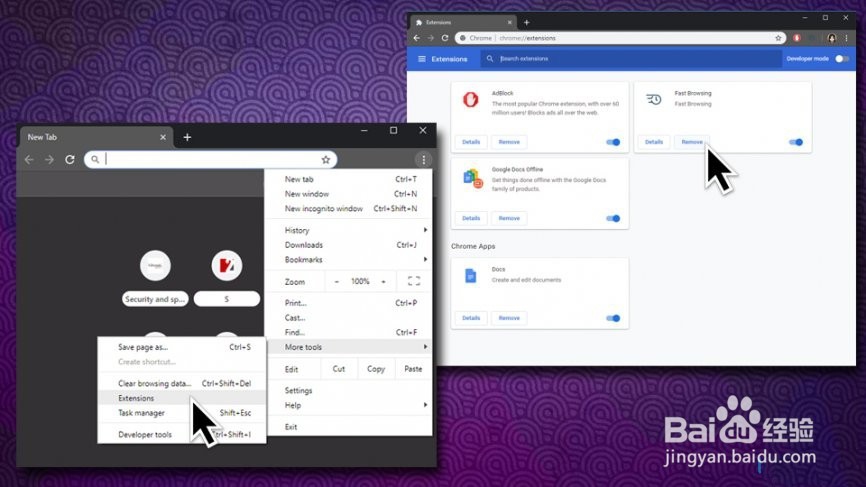Expand the More tools submenu

click(349, 347)
